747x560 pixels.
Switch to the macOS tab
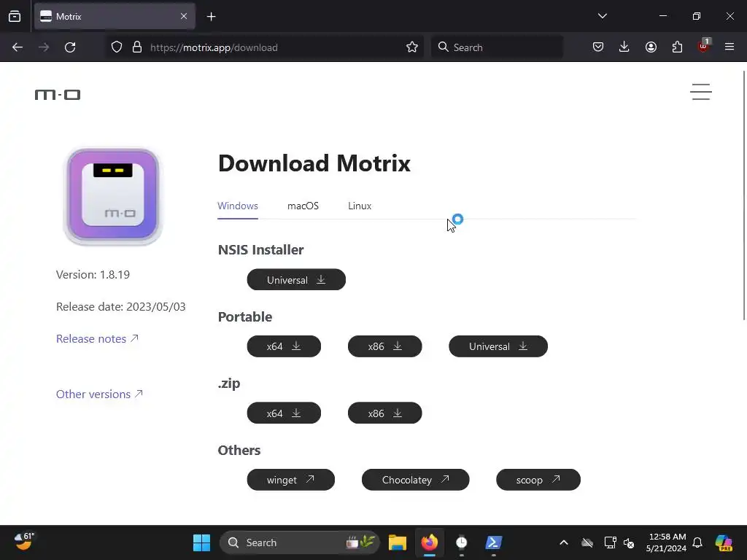point(303,206)
